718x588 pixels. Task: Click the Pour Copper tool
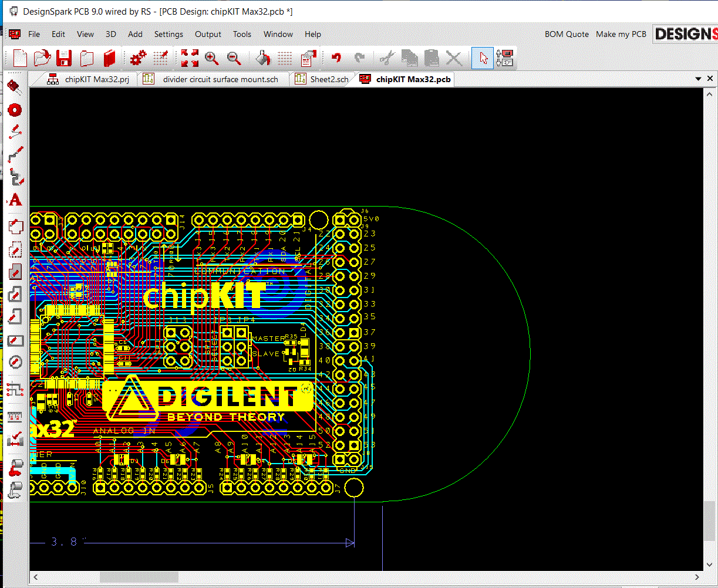pyautogui.click(x=15, y=468)
